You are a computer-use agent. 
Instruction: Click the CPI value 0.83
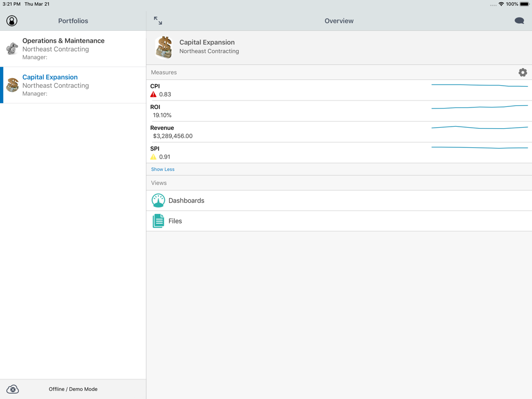(x=165, y=94)
